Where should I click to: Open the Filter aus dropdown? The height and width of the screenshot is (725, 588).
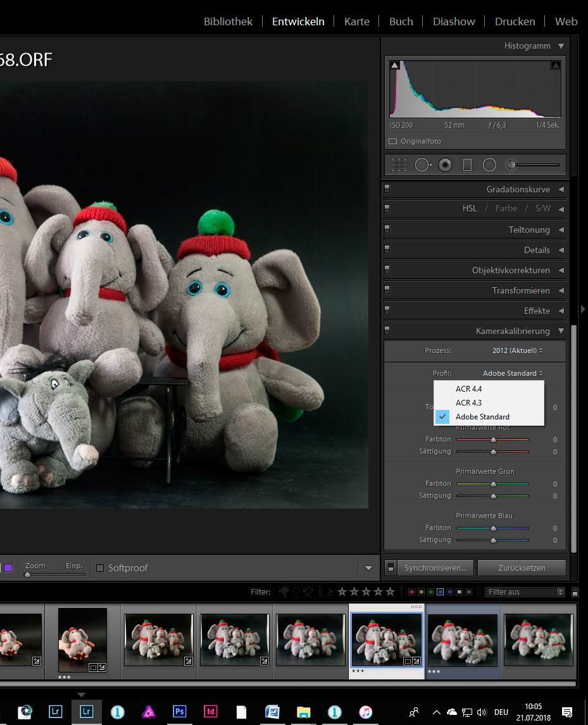coord(525,592)
